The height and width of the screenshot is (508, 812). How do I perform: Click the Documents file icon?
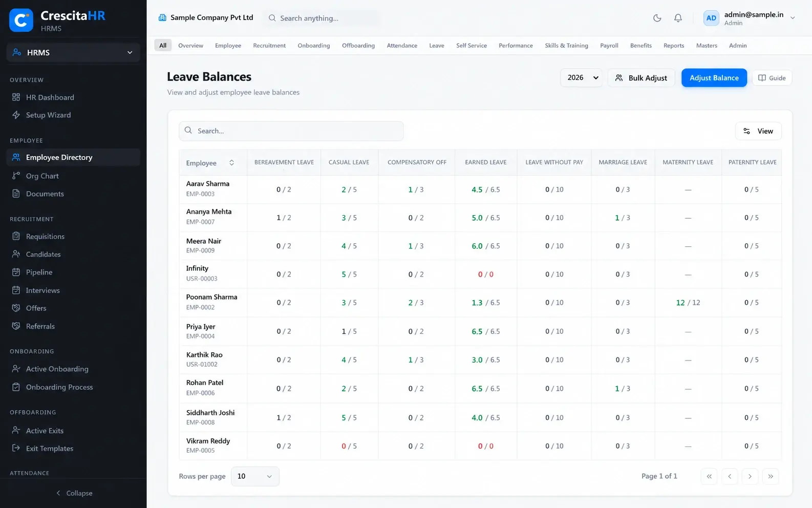pos(16,194)
